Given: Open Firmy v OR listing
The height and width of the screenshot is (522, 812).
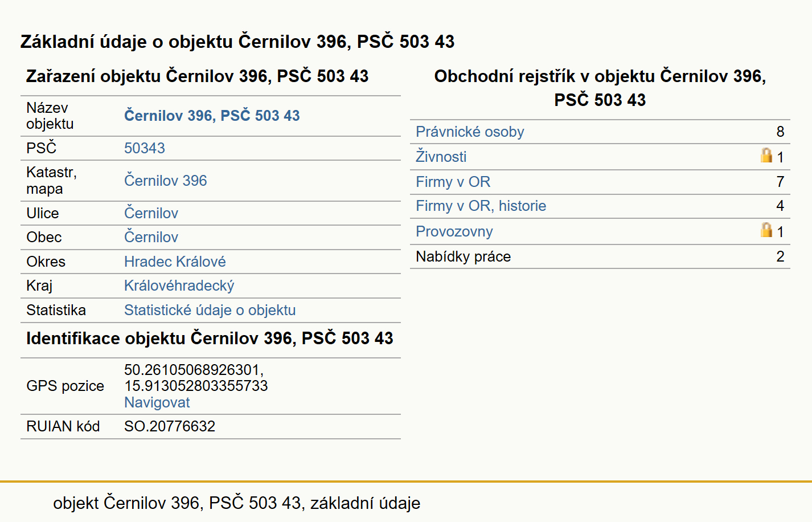Looking at the screenshot, I should (x=453, y=182).
